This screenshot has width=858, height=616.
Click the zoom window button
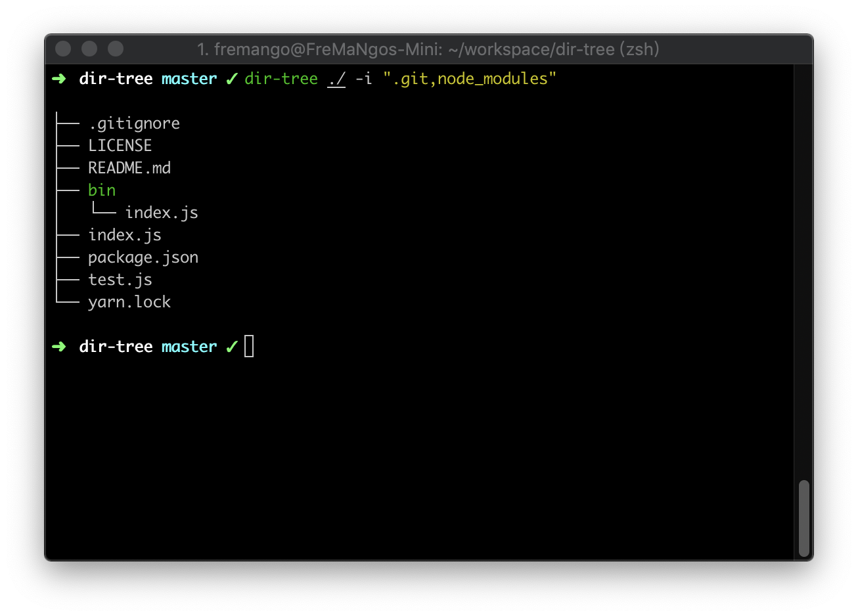tap(116, 49)
